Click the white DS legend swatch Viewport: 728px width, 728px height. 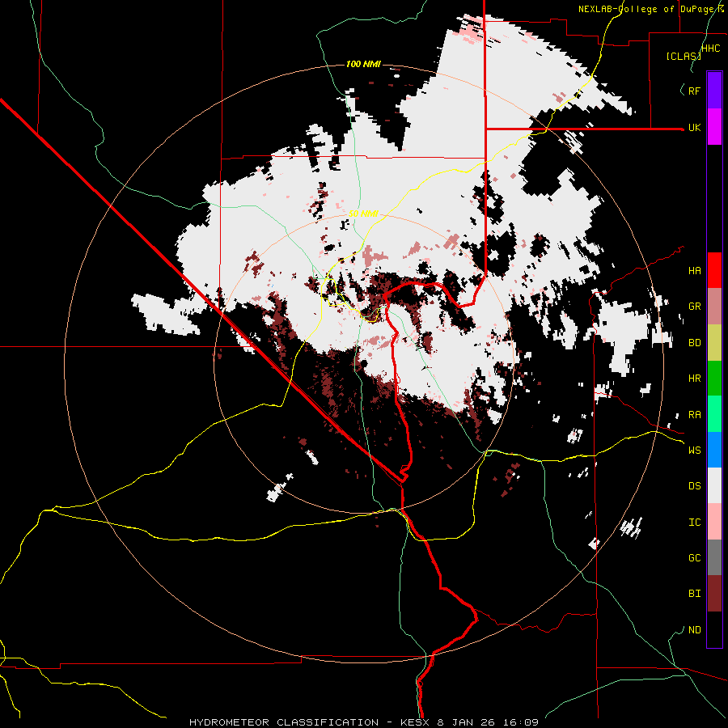[714, 485]
